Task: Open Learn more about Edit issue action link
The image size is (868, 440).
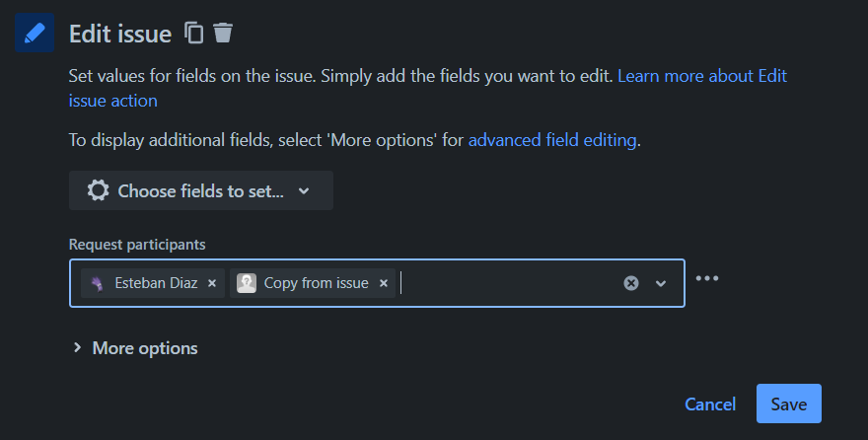Action: [x=427, y=88]
